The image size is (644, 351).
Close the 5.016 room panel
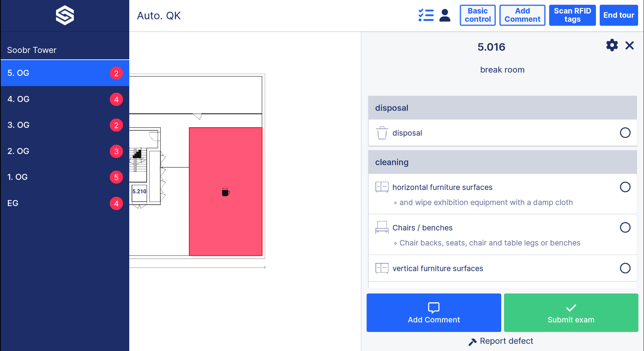pos(629,45)
